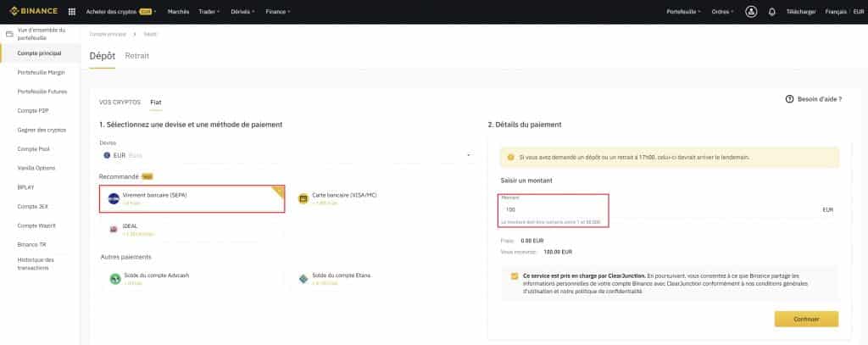This screenshot has width=868, height=345.
Task: Expand the Finance menu dropdown
Action: point(277,11)
